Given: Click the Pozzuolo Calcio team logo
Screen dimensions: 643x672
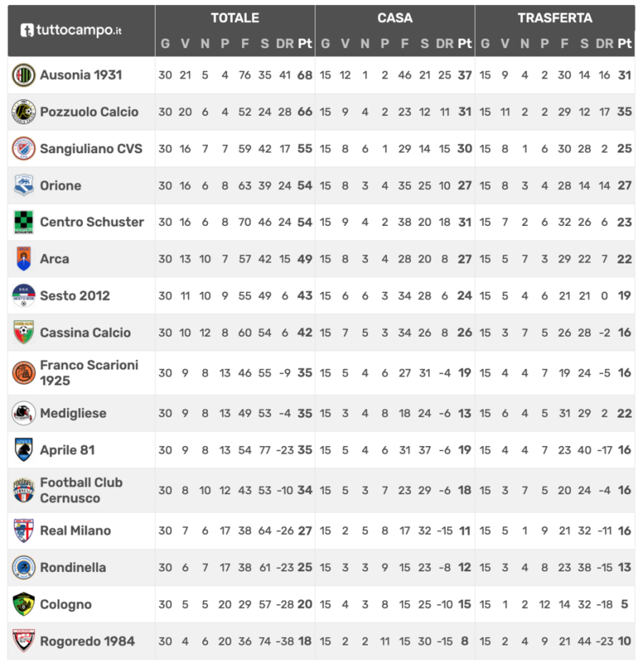Looking at the screenshot, I should point(24,112).
